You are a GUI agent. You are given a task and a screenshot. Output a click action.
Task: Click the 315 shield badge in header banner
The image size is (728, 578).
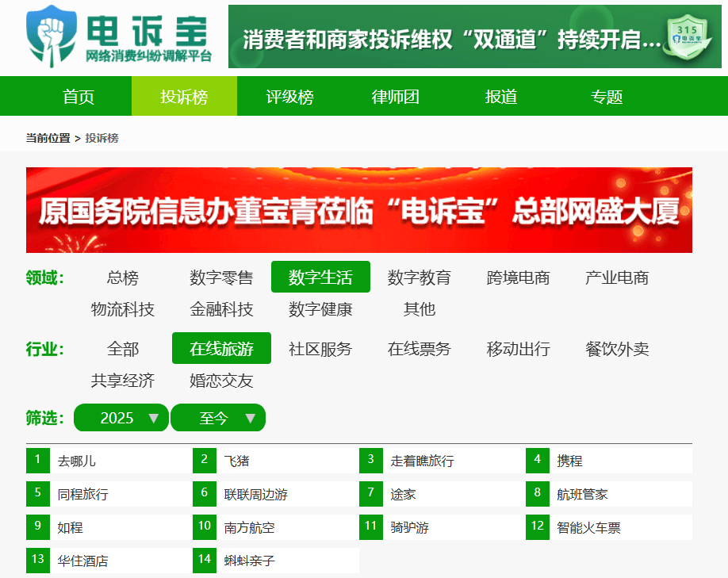click(686, 36)
